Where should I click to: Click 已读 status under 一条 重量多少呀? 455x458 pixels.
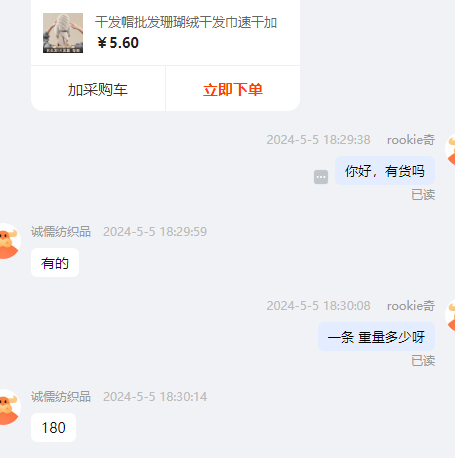(423, 361)
